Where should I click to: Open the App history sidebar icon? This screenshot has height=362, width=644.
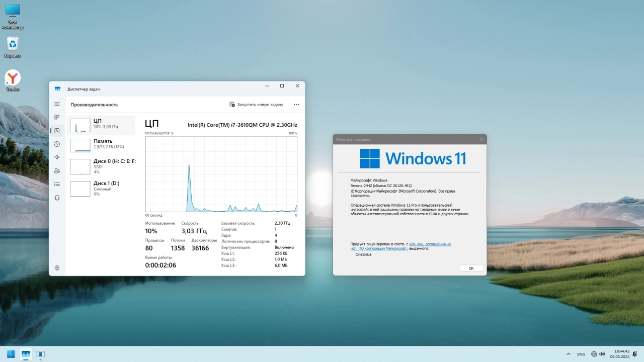click(57, 144)
